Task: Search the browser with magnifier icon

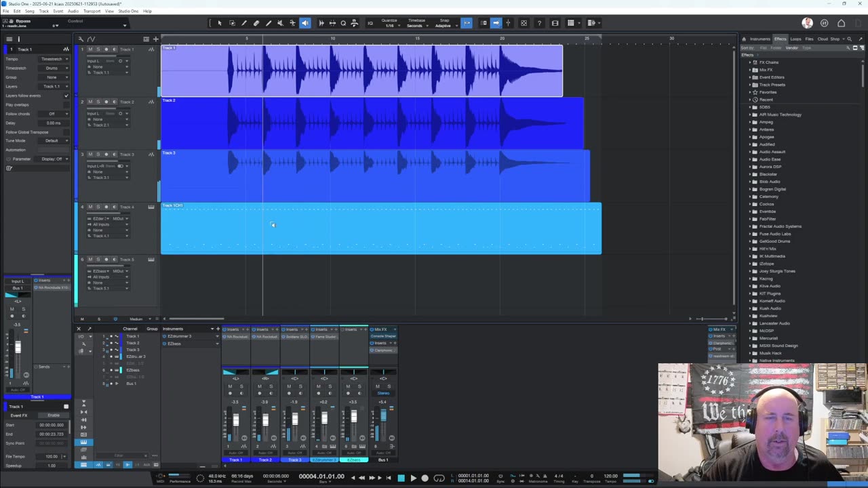Action: click(x=849, y=39)
